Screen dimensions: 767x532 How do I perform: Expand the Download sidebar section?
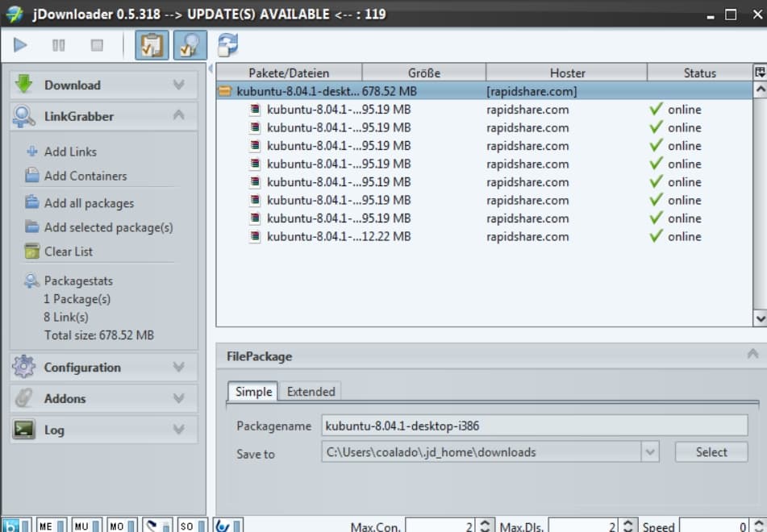tap(179, 85)
